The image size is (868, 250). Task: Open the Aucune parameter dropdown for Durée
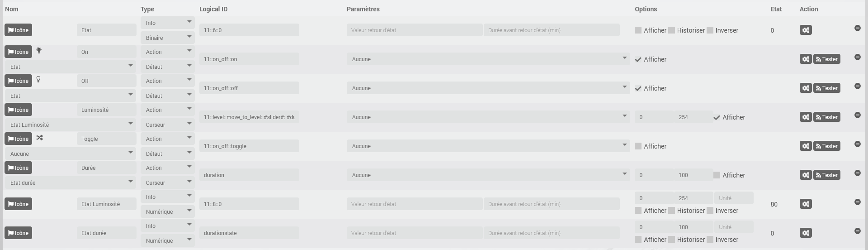[x=488, y=175]
